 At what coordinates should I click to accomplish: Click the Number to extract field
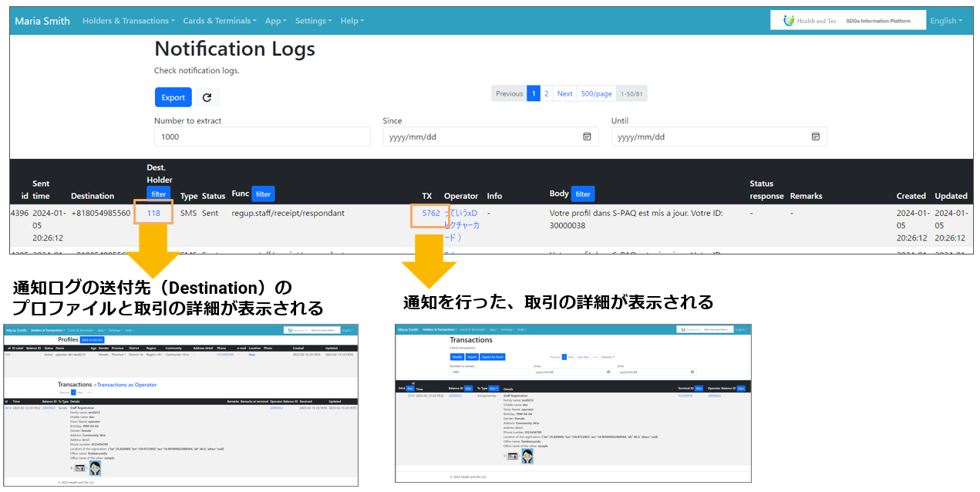click(x=262, y=136)
